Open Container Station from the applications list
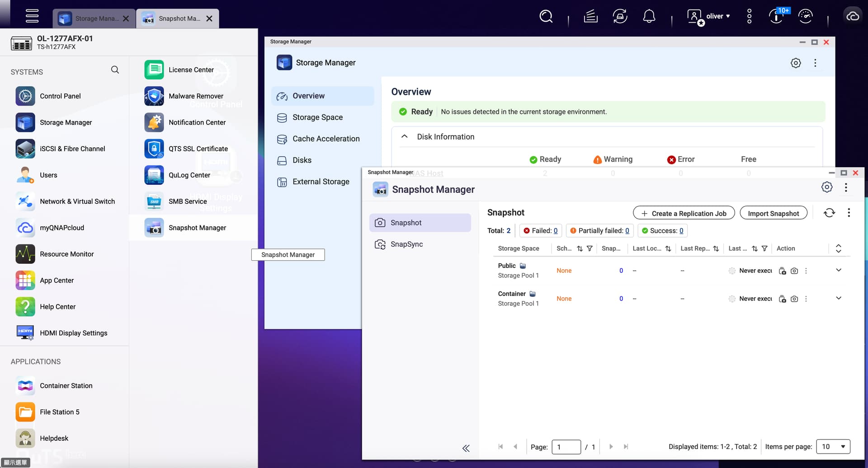Image resolution: width=868 pixels, height=468 pixels. pos(66,385)
